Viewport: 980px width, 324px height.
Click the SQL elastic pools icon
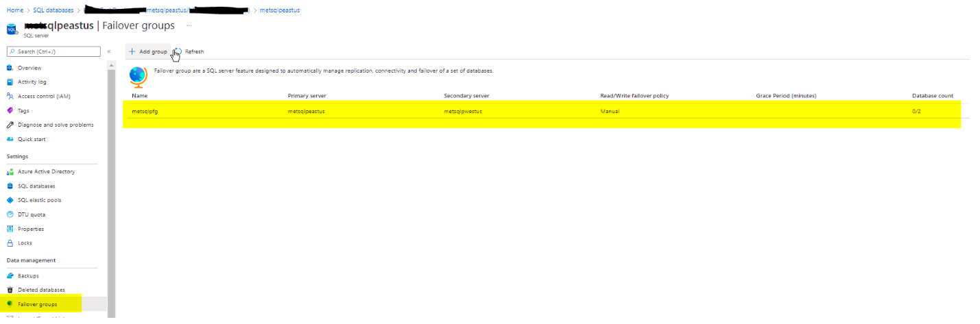(x=10, y=201)
